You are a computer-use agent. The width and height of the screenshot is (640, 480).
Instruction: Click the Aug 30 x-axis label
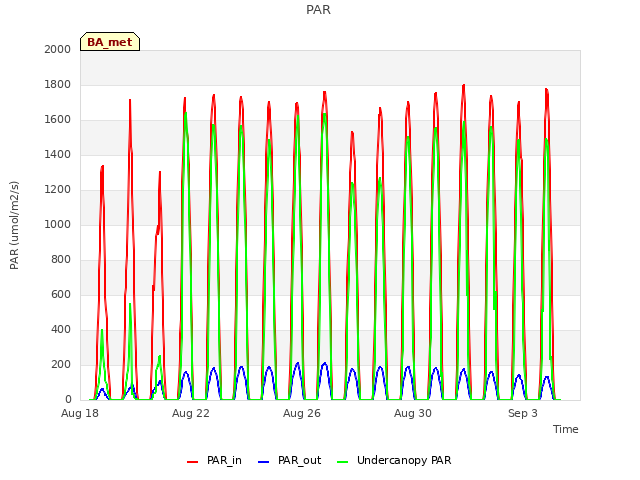click(x=413, y=413)
